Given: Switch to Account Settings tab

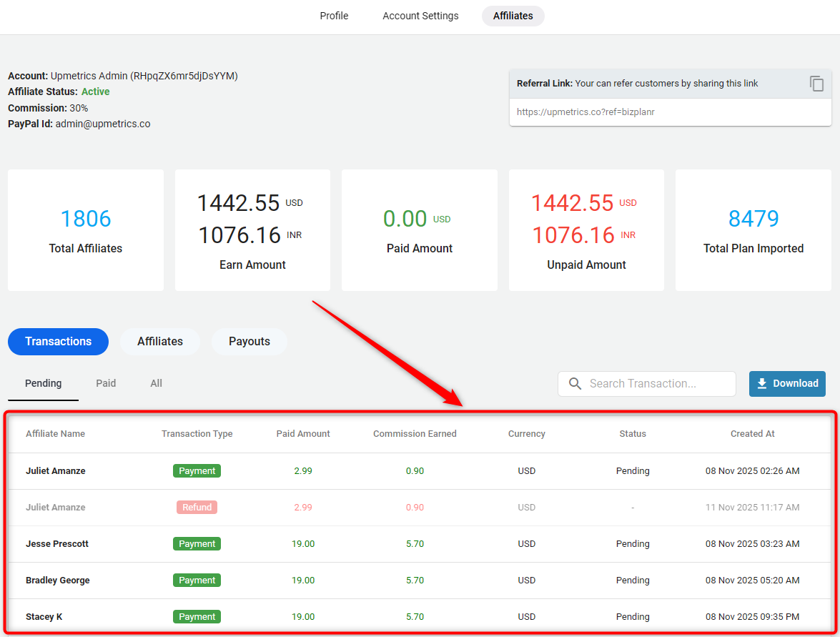Looking at the screenshot, I should tap(420, 16).
